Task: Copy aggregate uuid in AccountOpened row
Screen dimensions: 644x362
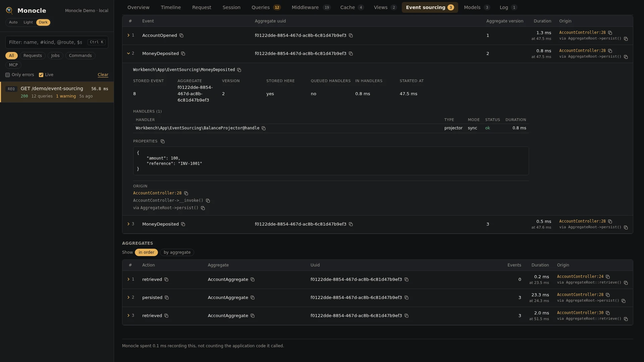Action: pyautogui.click(x=351, y=36)
